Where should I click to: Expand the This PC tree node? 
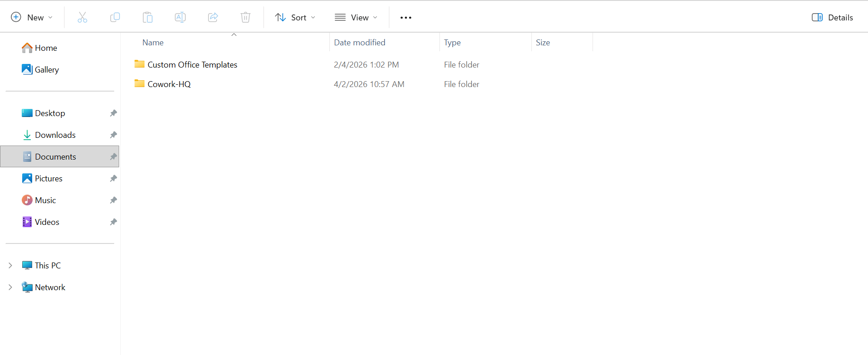[x=10, y=265]
